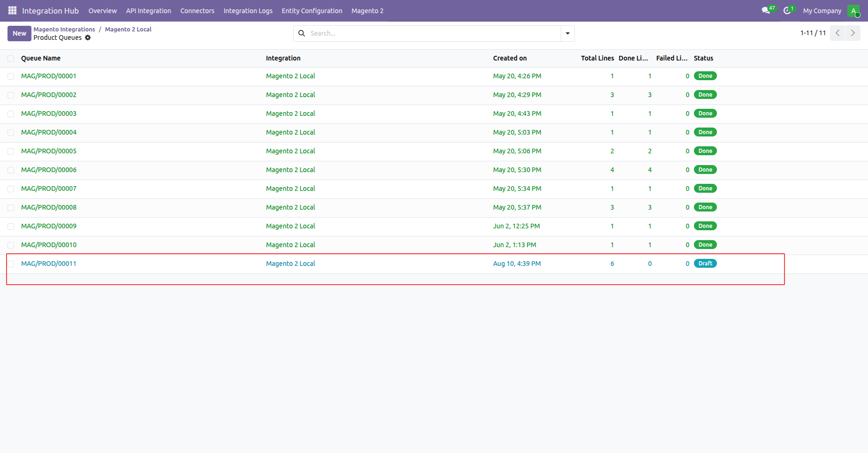Sort by Created on column header
The height and width of the screenshot is (453, 868).
point(510,58)
